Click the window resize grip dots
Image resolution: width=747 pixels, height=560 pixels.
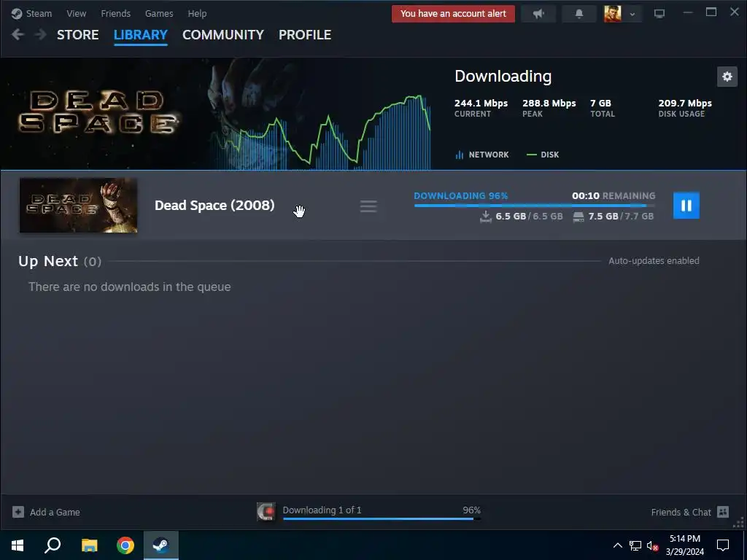coord(738,522)
